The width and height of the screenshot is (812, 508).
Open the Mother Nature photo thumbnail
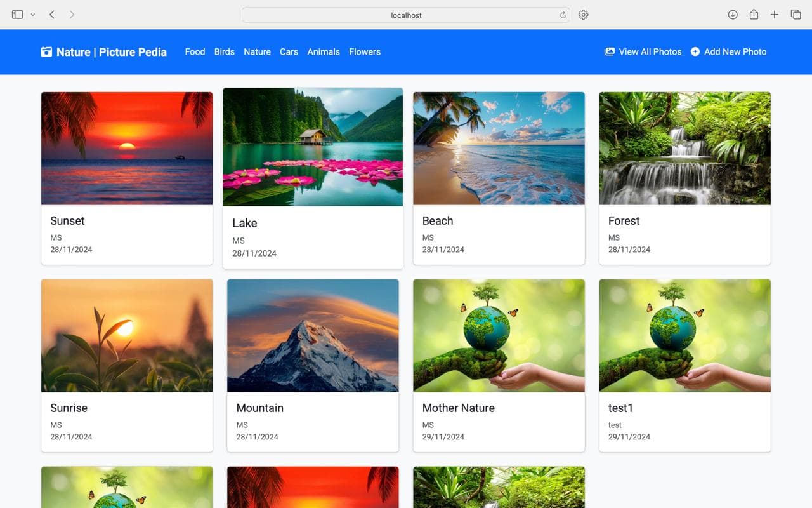(x=499, y=336)
